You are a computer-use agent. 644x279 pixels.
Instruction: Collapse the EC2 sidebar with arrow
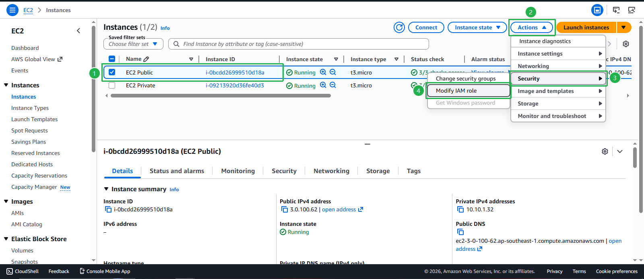point(78,31)
